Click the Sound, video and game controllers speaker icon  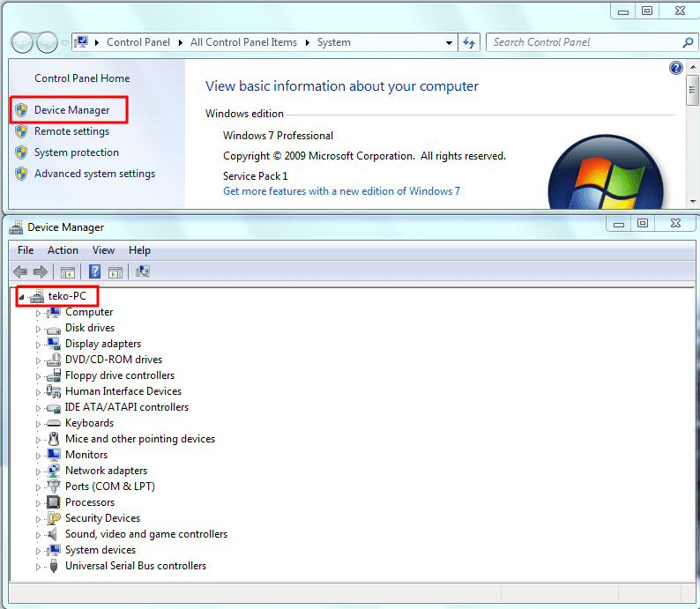(x=53, y=534)
